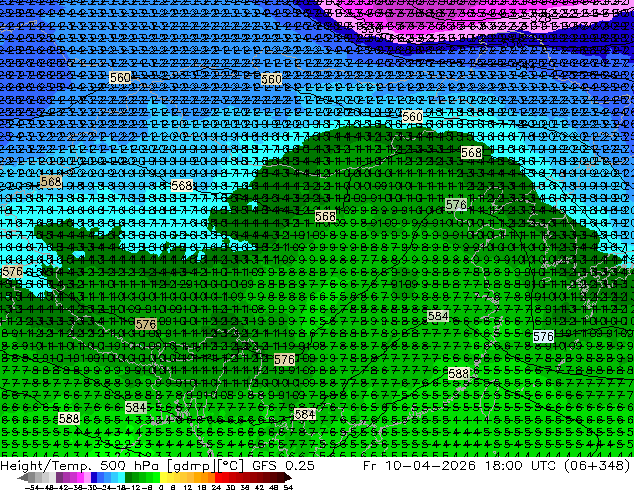Click the 'Height/Temp. 500 hPa' title text
634x490 pixels.
coord(79,466)
